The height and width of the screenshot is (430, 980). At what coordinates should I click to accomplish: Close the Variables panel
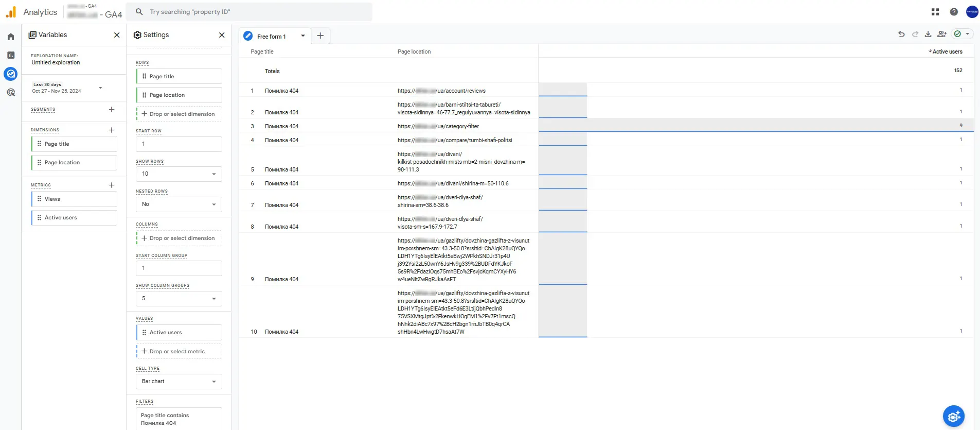click(x=117, y=35)
